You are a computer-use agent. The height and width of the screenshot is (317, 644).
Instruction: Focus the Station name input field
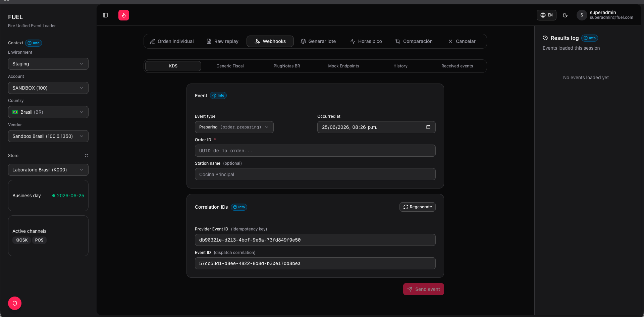(x=315, y=174)
